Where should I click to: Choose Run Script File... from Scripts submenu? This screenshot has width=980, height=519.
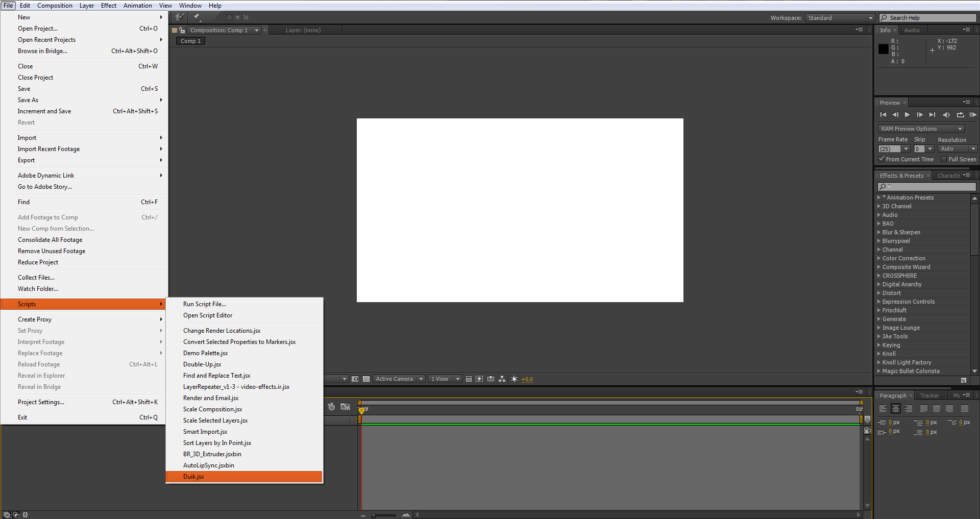244,304
